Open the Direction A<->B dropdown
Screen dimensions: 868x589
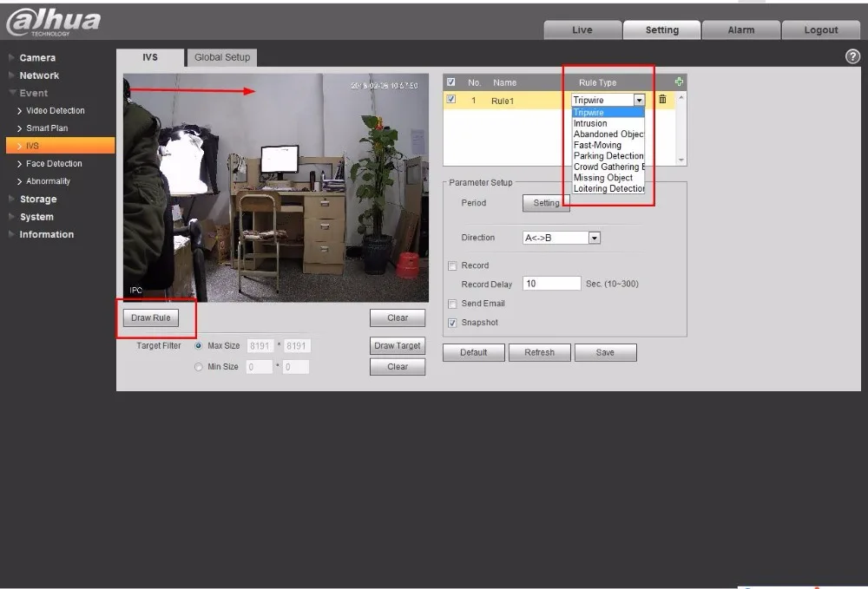[595, 238]
